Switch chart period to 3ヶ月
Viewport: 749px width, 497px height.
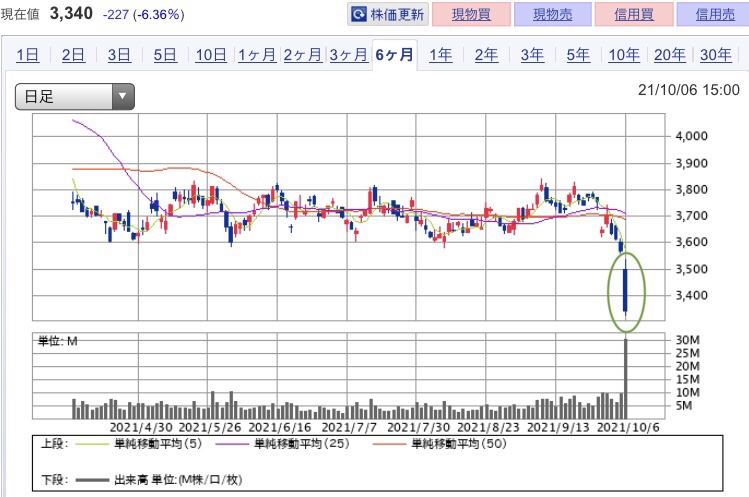click(x=348, y=55)
